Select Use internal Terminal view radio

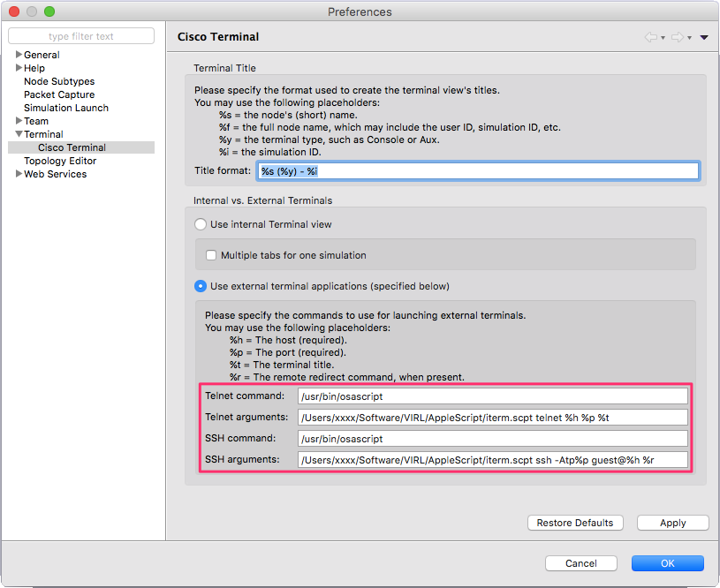[201, 224]
